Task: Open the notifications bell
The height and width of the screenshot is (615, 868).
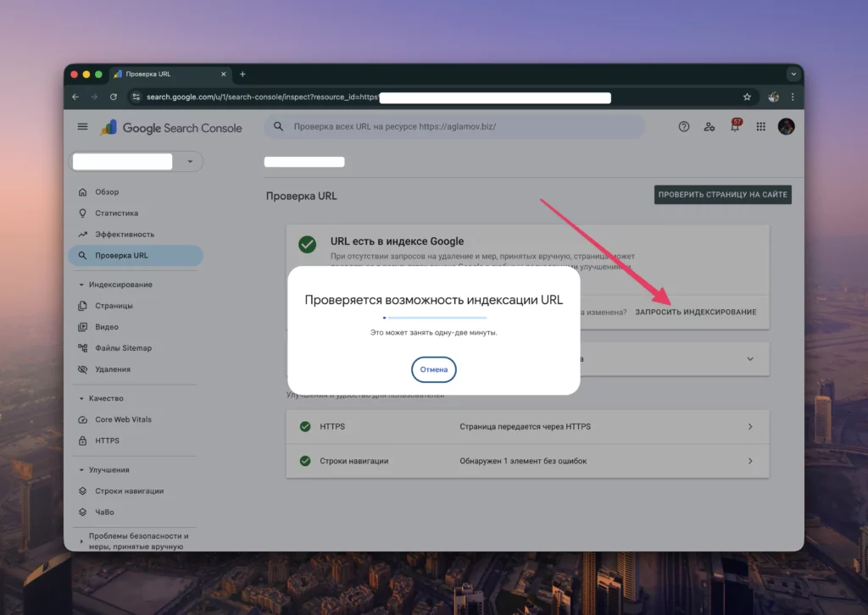Action: coord(735,126)
